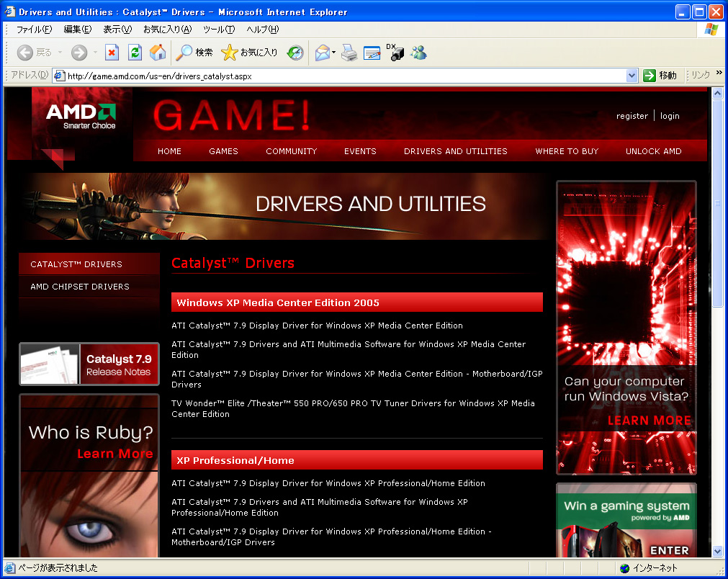Open the 表示(V) menu

coord(117,30)
